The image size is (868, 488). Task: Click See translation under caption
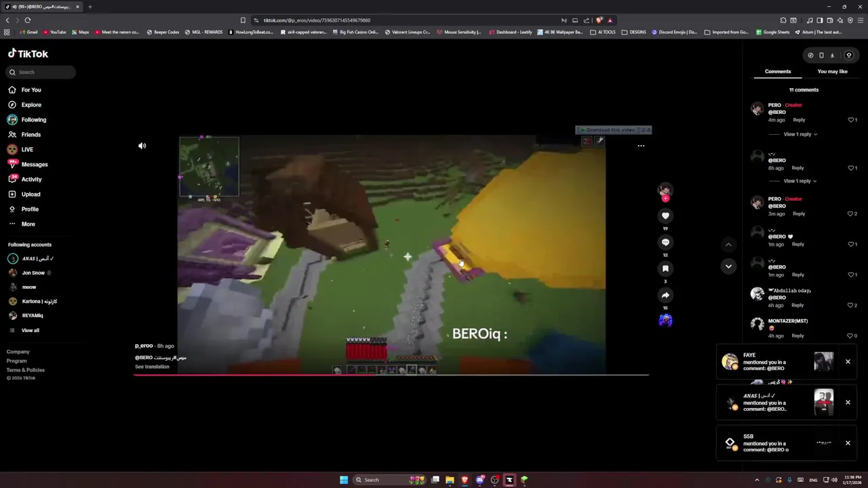pos(152,367)
